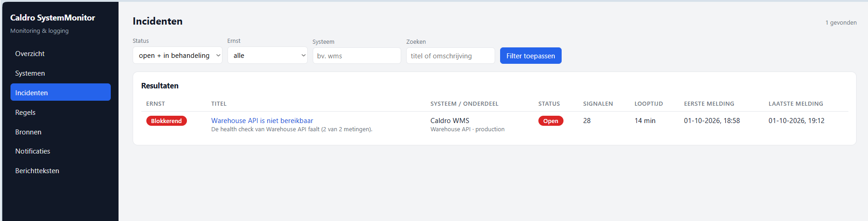Click the signal count 28
Viewport: 868px width, 221px height.
click(x=587, y=121)
